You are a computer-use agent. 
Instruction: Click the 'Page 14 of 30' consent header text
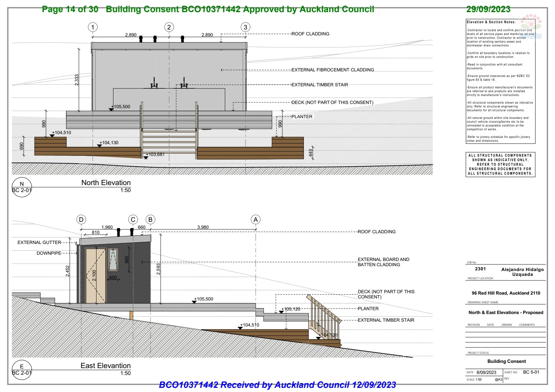pos(70,9)
